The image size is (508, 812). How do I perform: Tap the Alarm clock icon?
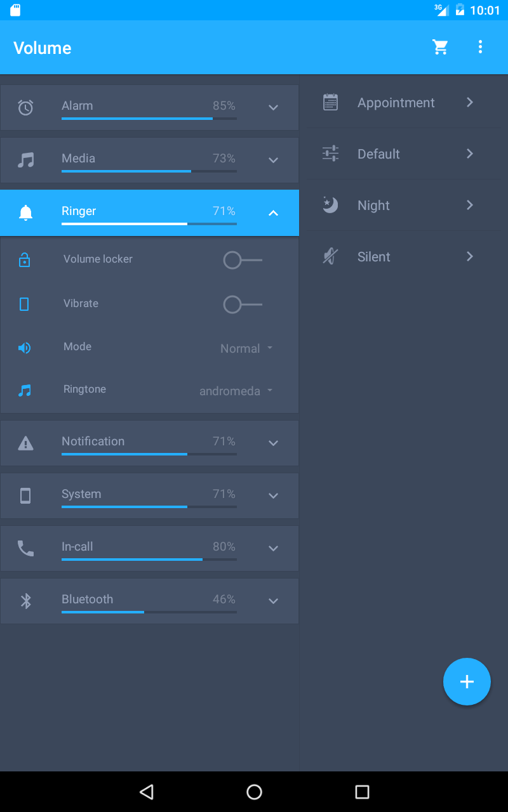25,107
